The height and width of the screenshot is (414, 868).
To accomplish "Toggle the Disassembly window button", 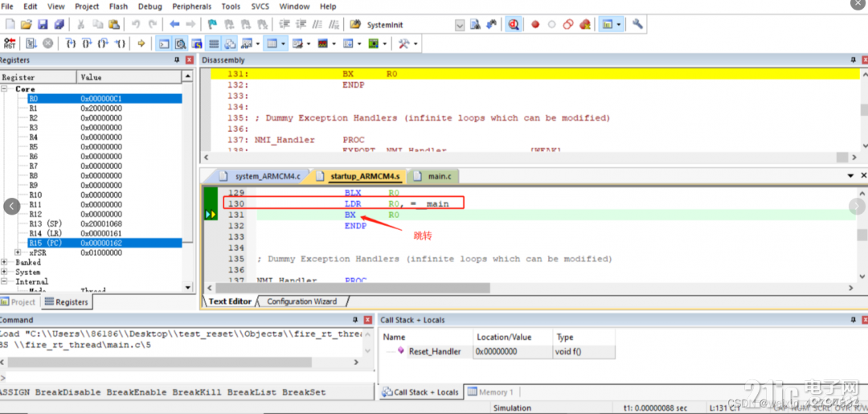I will 181,43.
